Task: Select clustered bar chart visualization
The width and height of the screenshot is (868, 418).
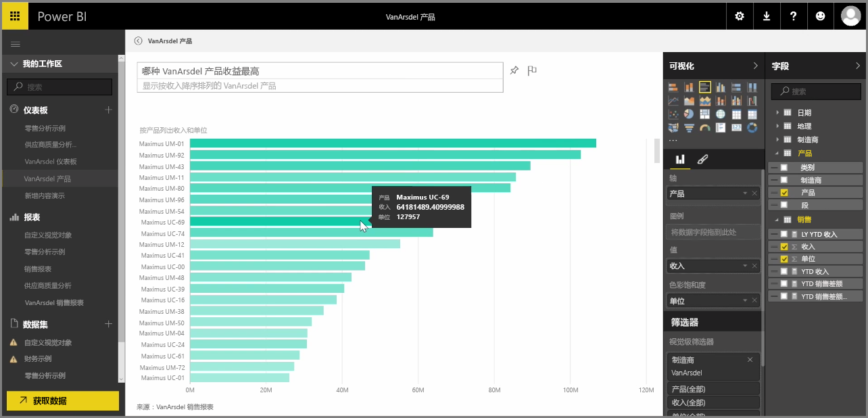Action: (x=705, y=87)
